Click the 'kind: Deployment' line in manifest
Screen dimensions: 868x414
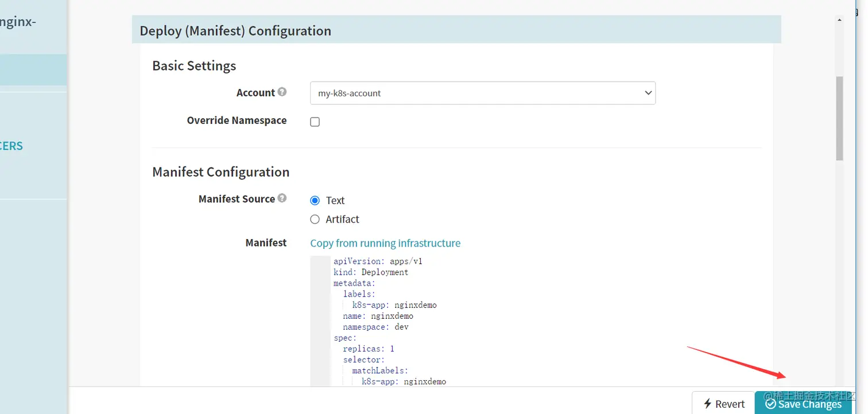(x=371, y=272)
